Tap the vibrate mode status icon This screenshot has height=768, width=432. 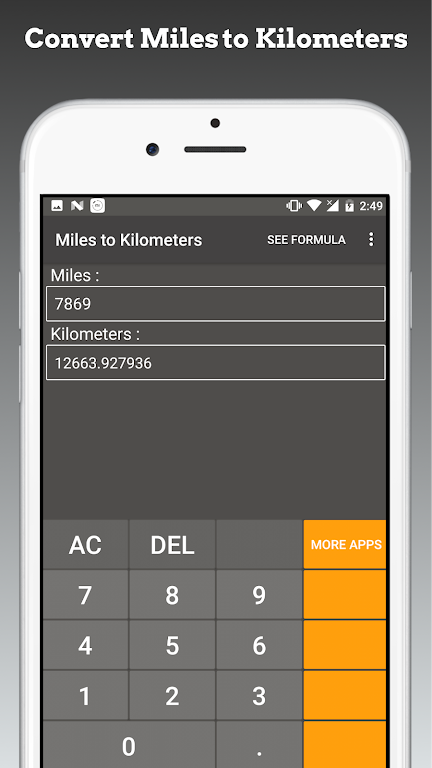294,206
